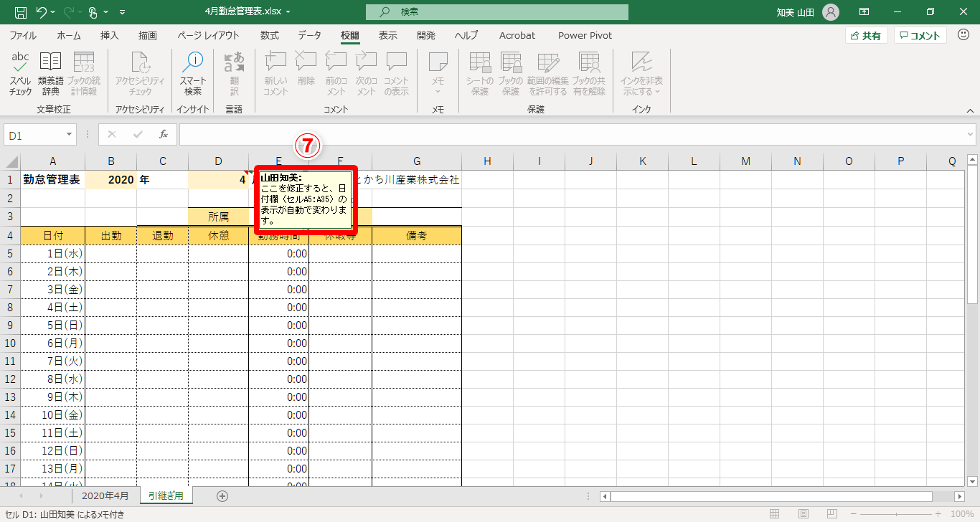The height and width of the screenshot is (522, 980).
Task: Undo the last action in the title bar
Action: [x=42, y=12]
